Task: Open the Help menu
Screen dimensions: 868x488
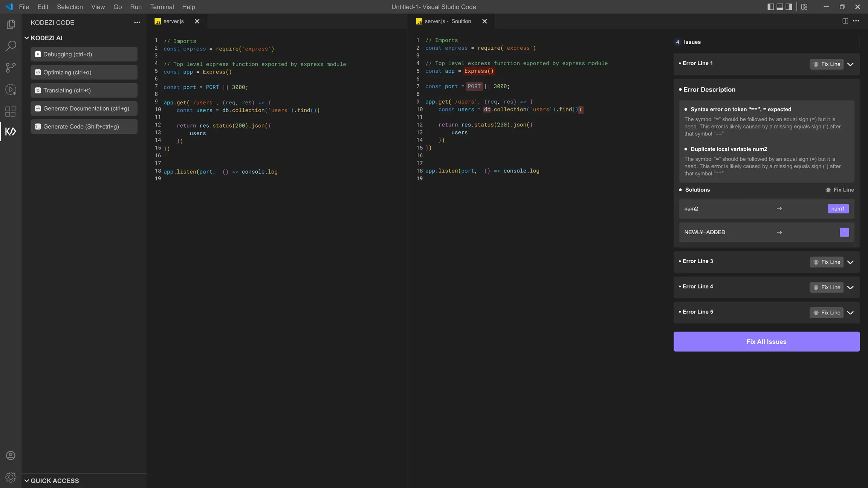Action: click(188, 7)
